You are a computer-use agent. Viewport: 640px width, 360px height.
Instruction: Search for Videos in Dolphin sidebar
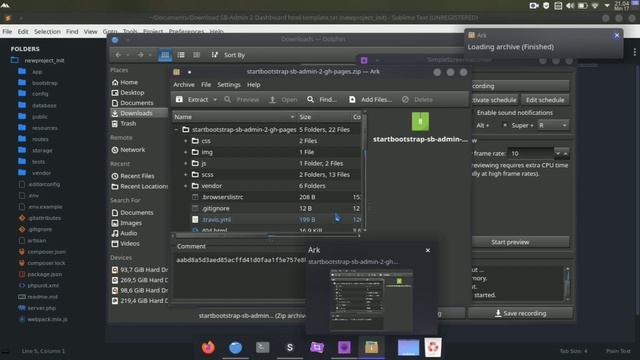click(125, 244)
